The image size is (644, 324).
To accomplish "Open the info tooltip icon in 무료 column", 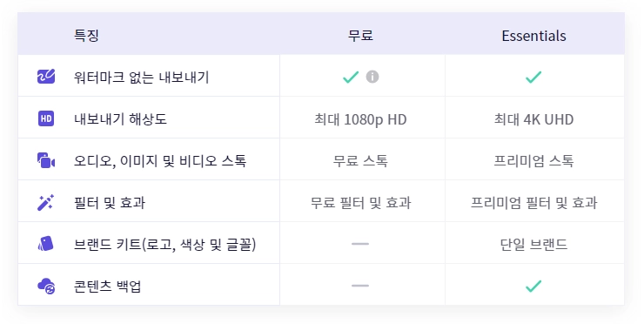I will pos(372,77).
